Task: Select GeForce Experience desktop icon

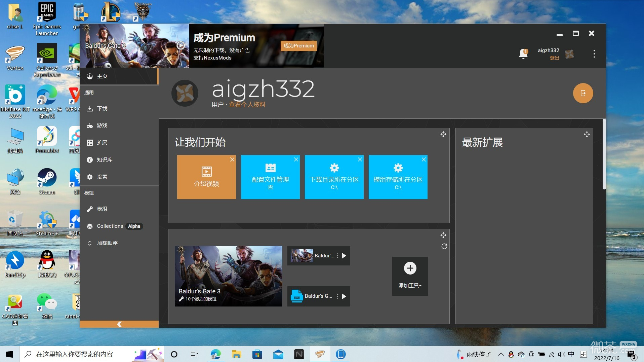Action: pyautogui.click(x=47, y=61)
